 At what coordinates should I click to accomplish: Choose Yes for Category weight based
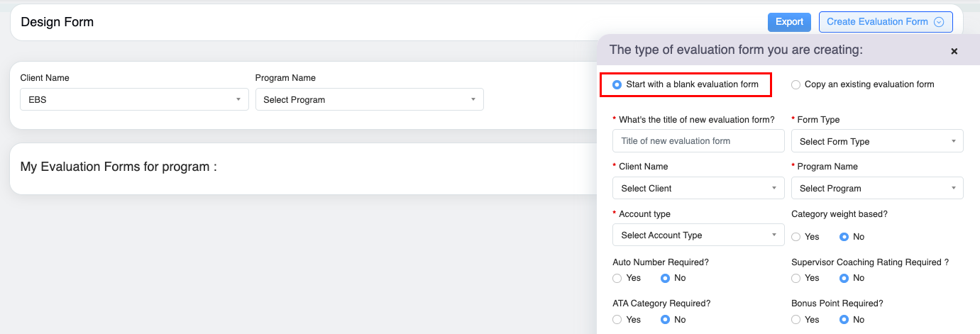tap(796, 237)
